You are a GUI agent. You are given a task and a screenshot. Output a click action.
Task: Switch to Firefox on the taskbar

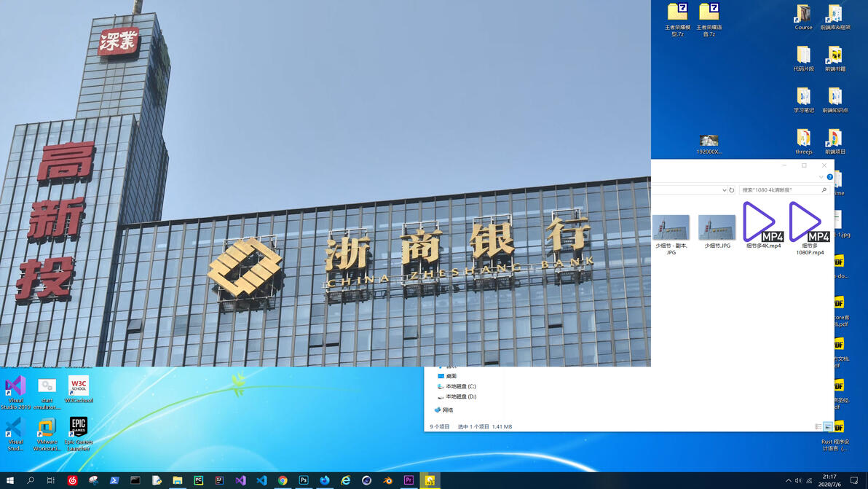324,481
